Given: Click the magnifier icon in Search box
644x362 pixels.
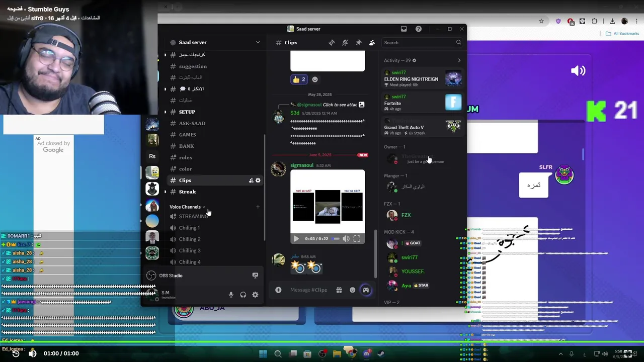Looking at the screenshot, I should [458, 42].
